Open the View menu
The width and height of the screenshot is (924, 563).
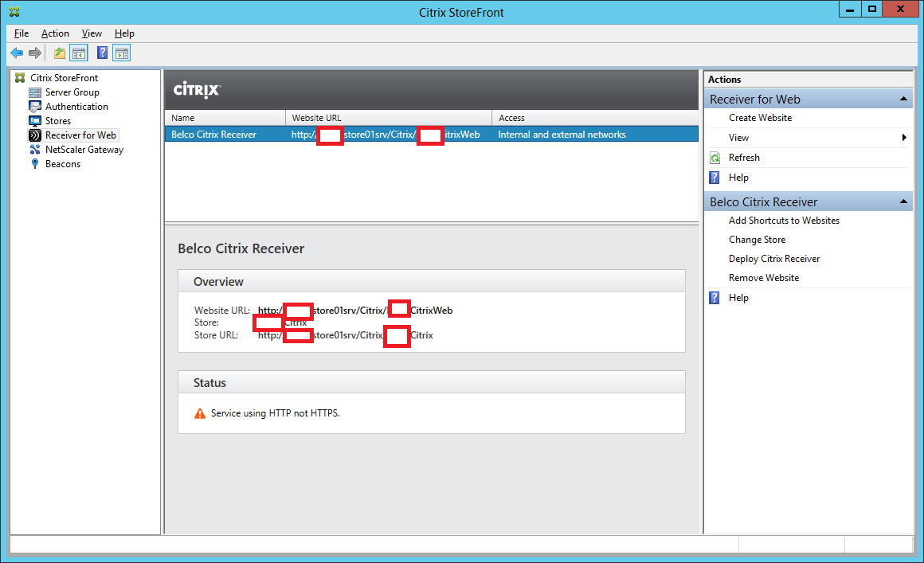92,33
